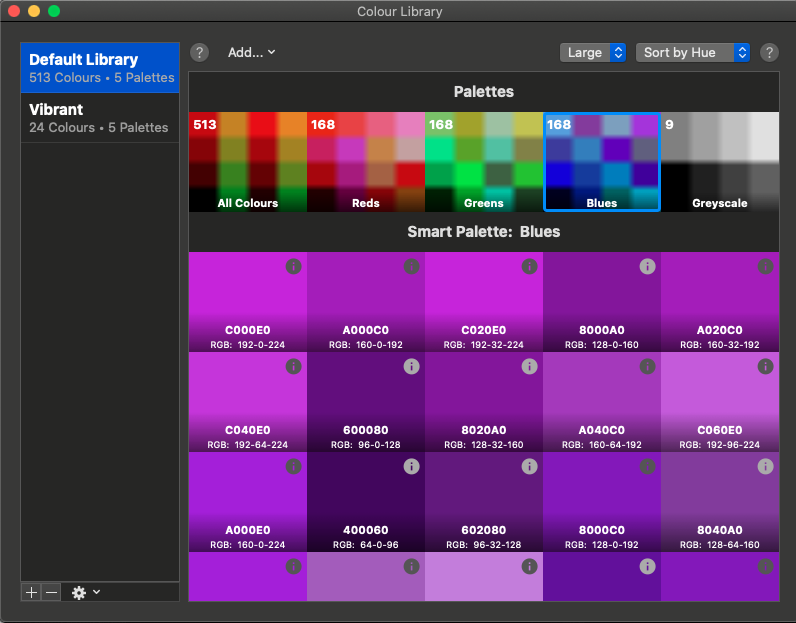
Task: Open info for colour A000C0
Action: 411,266
